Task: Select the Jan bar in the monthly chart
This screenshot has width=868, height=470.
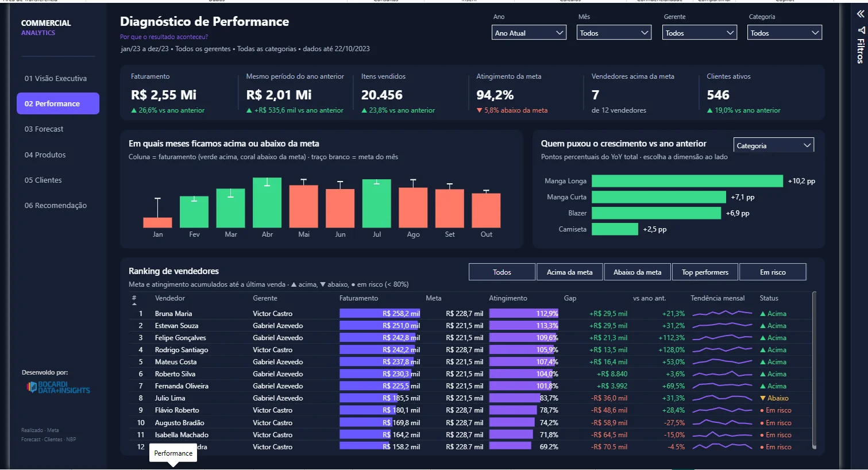Action: (x=157, y=223)
